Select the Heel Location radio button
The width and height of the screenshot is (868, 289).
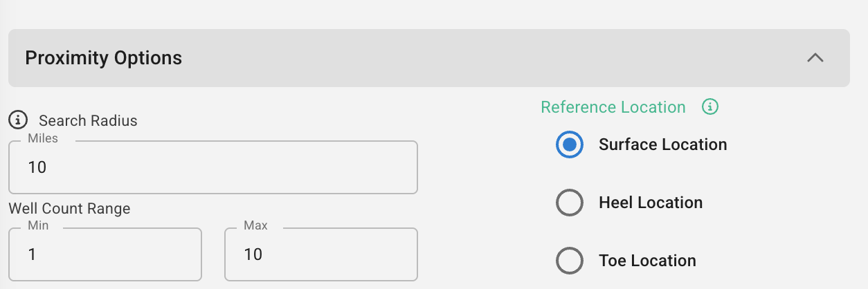tap(570, 203)
